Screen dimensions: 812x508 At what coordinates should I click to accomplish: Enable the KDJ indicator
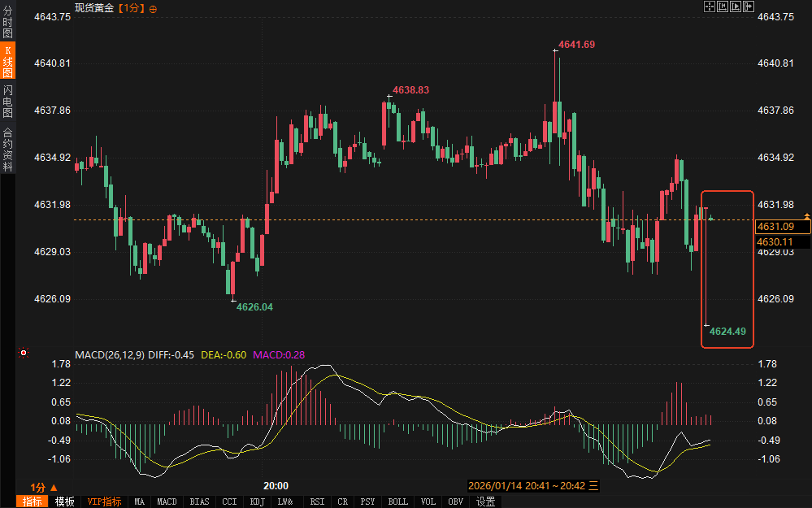(258, 501)
